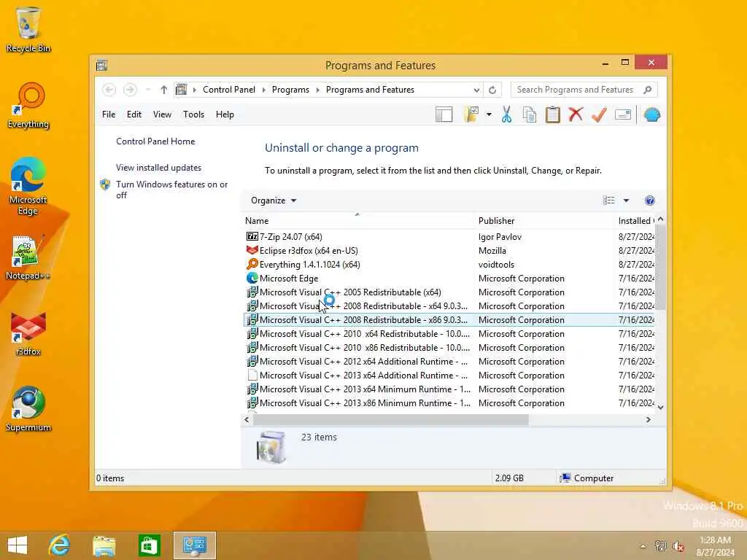Open File Explorer from taskbar
747x560 pixels.
coord(104,545)
